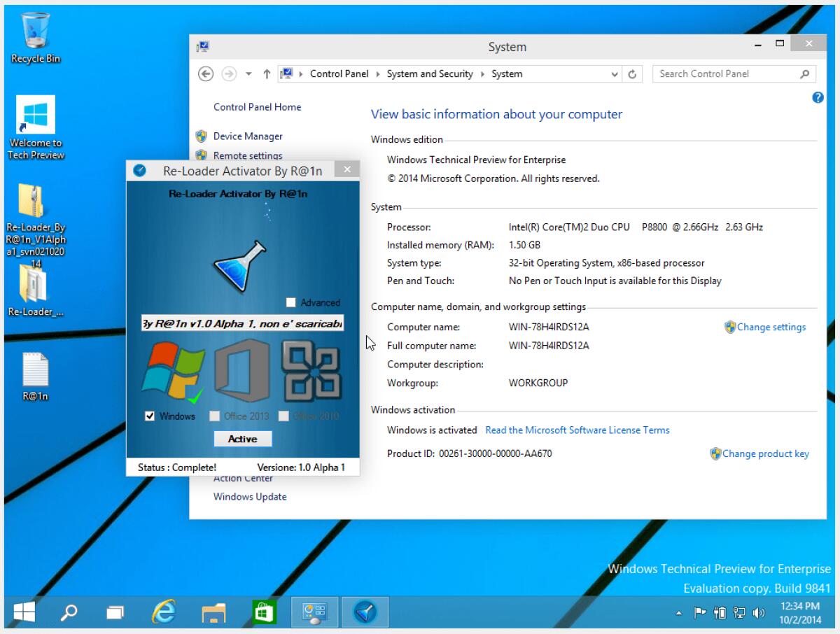840x634 pixels.
Task: Check the Office 2013 checkbox
Action: [214, 416]
